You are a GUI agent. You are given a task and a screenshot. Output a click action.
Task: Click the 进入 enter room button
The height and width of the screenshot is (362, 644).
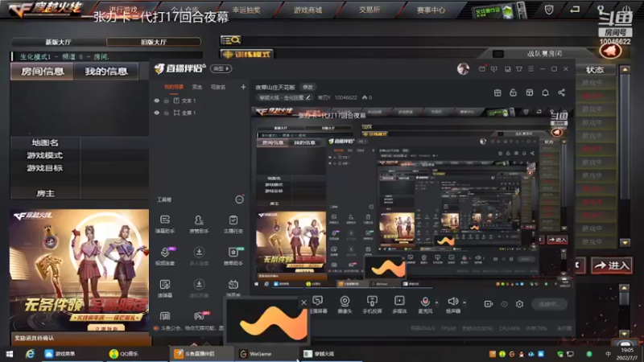coord(612,265)
